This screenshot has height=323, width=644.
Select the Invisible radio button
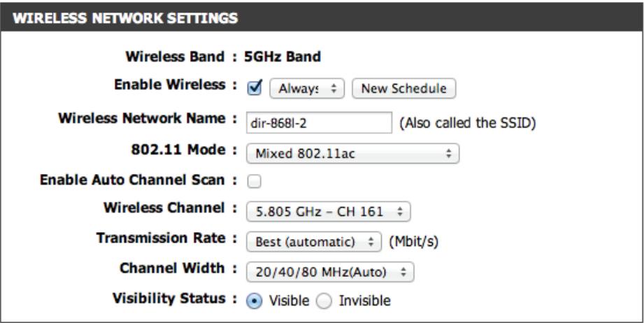tap(324, 301)
